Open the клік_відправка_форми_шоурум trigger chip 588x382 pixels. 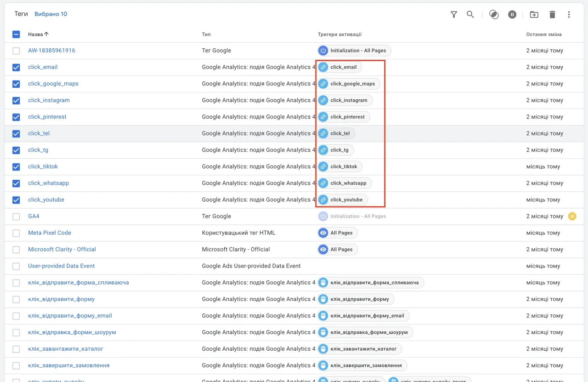(x=365, y=332)
